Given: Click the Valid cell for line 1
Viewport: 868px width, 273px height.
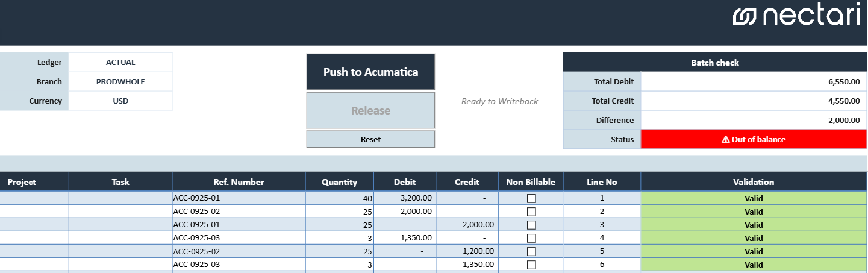Looking at the screenshot, I should 754,198.
